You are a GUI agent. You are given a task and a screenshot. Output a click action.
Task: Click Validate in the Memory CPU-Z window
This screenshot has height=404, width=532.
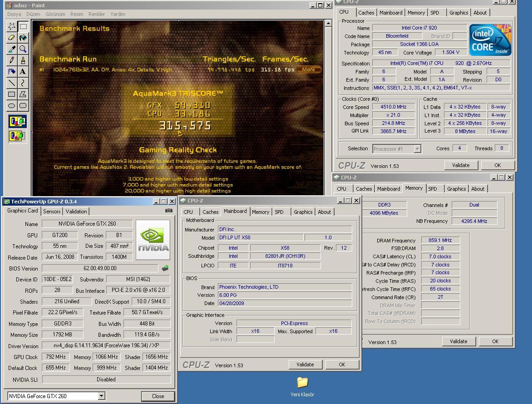458,342
